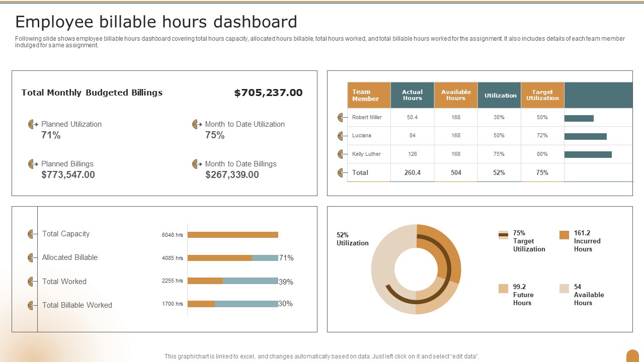
Task: Click the Kelly Luther name cell
Action: tap(369, 154)
